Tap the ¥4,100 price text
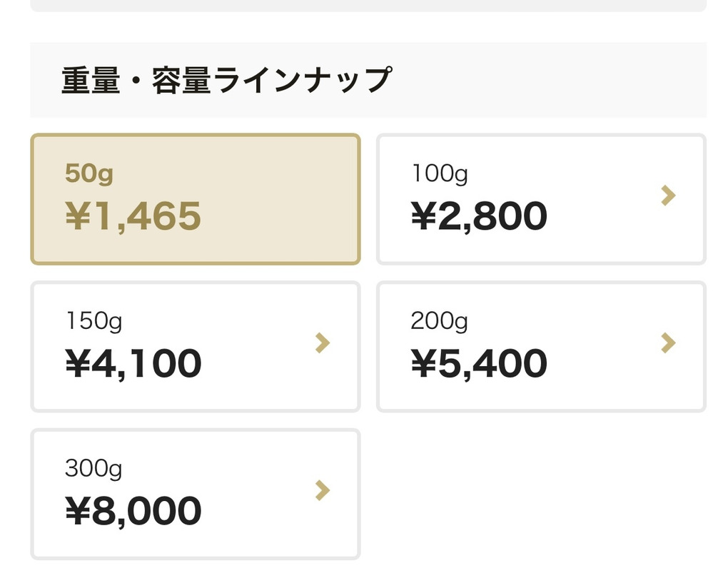The image size is (713, 588). tap(133, 364)
